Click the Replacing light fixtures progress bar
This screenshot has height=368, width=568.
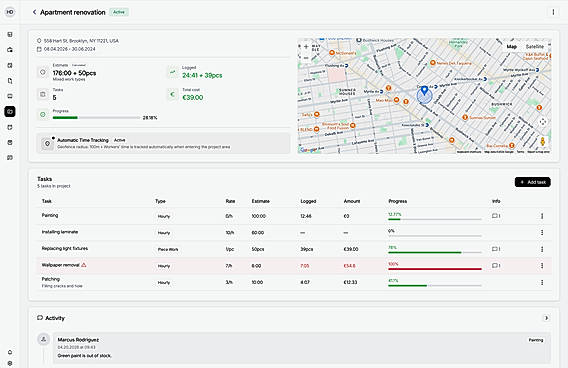(435, 252)
